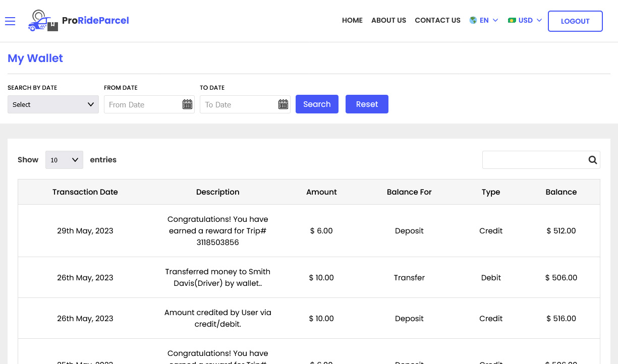Open the Show entries count dropdown
Viewport: 618px width, 364px height.
(x=64, y=160)
